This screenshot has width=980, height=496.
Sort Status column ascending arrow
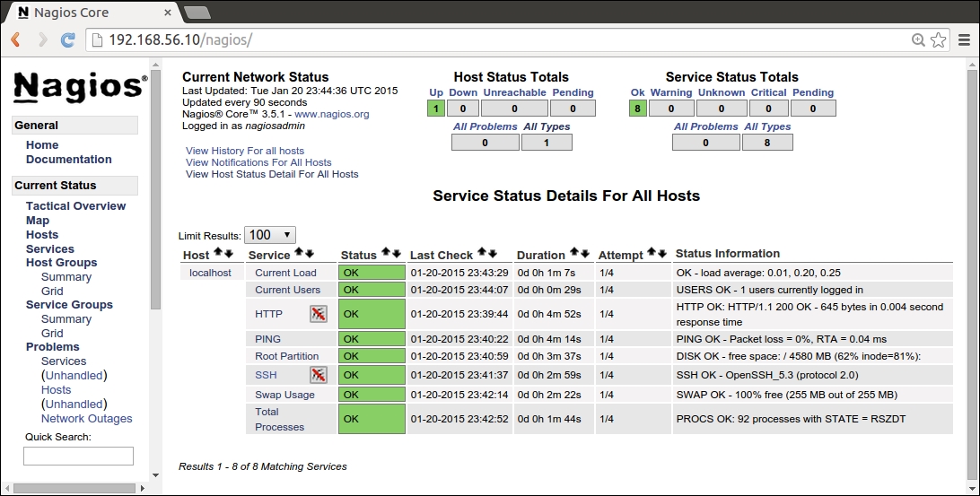386,254
